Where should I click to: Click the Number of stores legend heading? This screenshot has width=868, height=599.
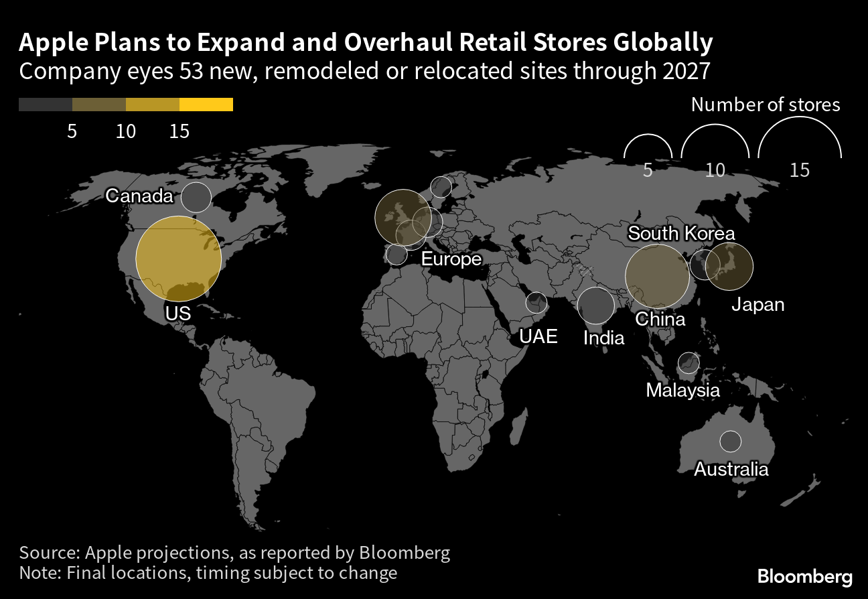(x=764, y=105)
